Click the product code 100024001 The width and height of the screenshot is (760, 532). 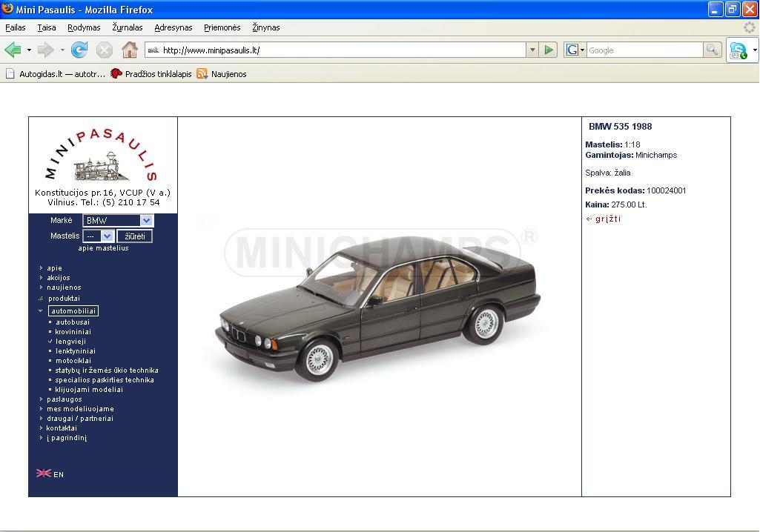667,190
